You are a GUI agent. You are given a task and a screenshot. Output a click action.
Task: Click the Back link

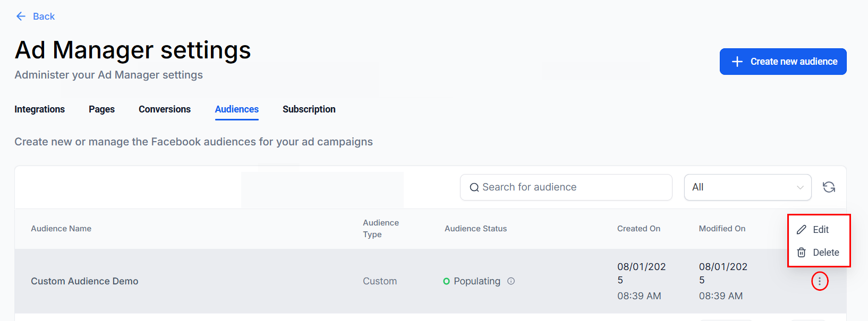[x=44, y=16]
